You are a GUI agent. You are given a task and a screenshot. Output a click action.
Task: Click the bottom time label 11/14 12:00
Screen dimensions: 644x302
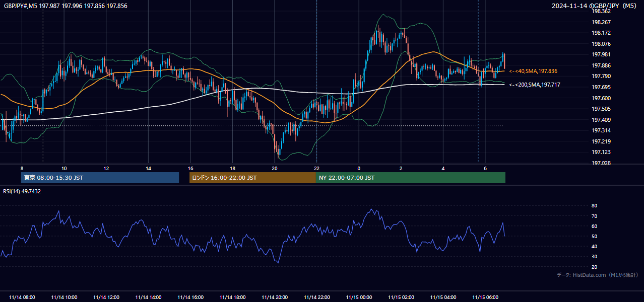click(x=106, y=297)
